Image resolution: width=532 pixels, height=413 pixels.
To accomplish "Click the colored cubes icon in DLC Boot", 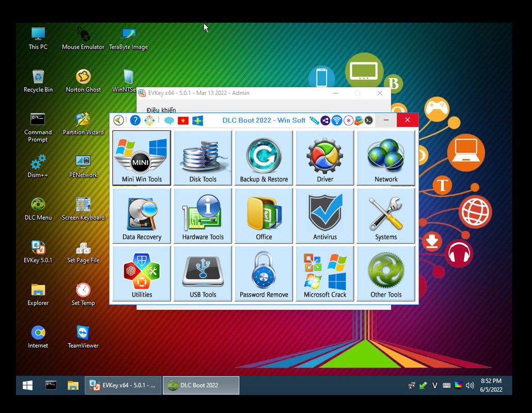I will point(359,120).
